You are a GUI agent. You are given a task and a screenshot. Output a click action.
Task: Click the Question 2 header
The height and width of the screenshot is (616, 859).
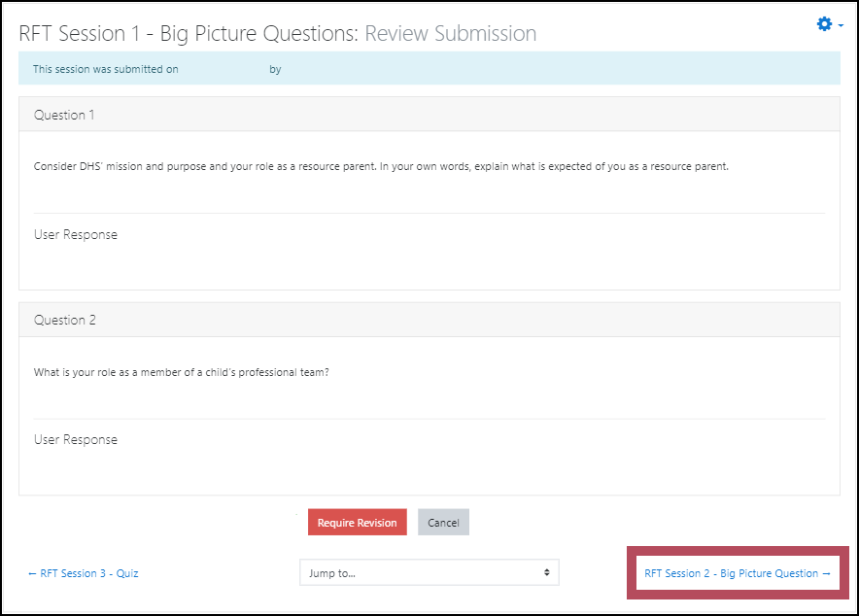point(429,320)
